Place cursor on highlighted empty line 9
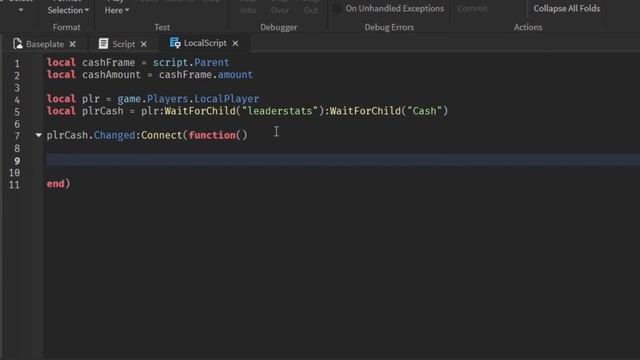Image resolution: width=640 pixels, height=360 pixels. 343,160
